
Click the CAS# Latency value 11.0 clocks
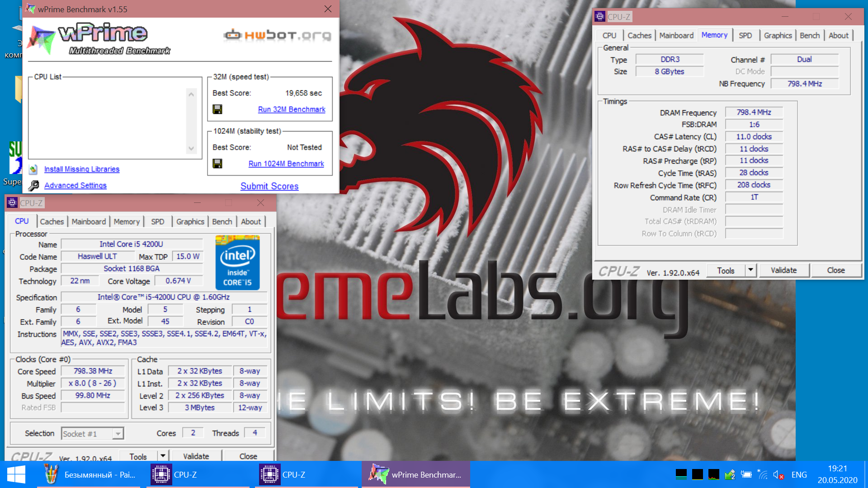pyautogui.click(x=754, y=136)
